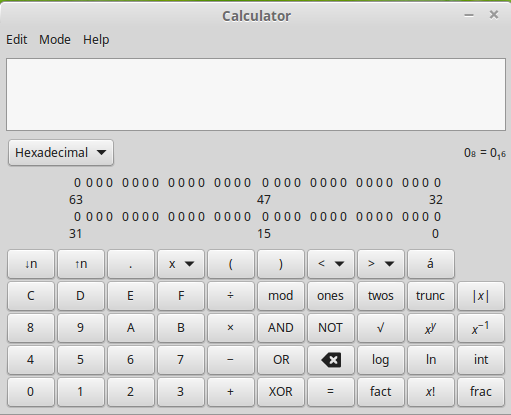The width and height of the screenshot is (511, 415).
Task: Insert character with the á button
Action: tap(431, 264)
